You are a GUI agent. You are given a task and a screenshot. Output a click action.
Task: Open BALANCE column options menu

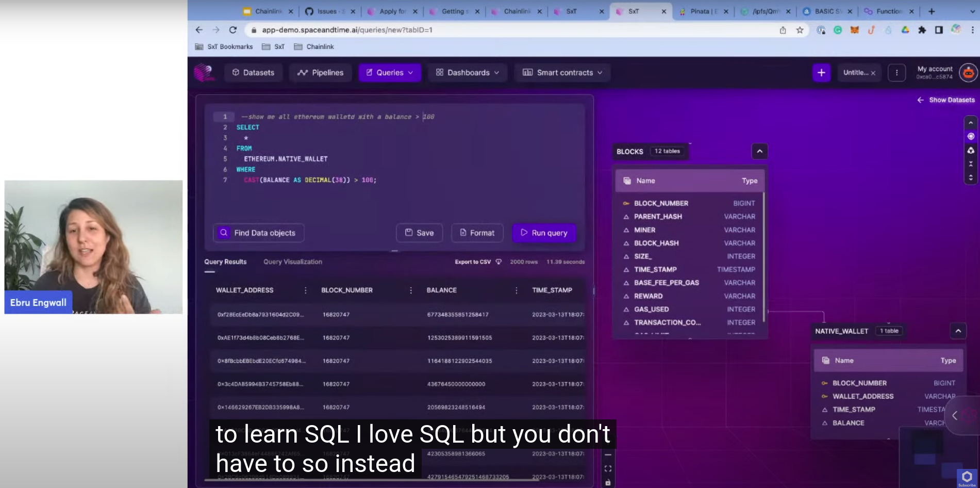tap(516, 290)
